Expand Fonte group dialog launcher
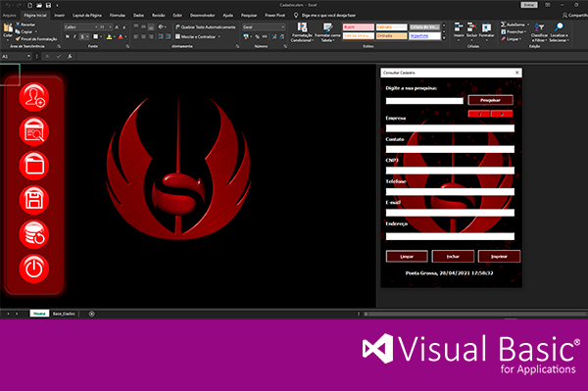Image resolution: width=588 pixels, height=392 pixels. click(x=127, y=46)
